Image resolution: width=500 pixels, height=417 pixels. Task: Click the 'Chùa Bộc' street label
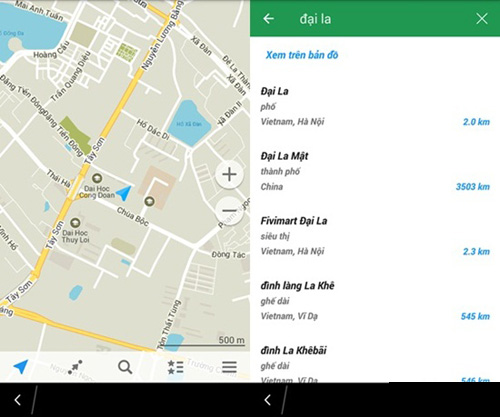[133, 217]
